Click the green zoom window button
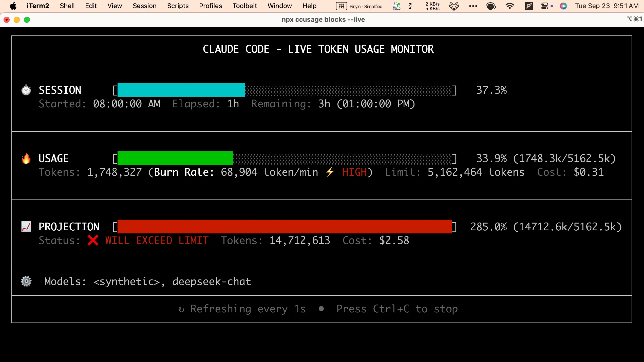Screen dimensions: 644x362 (27, 20)
